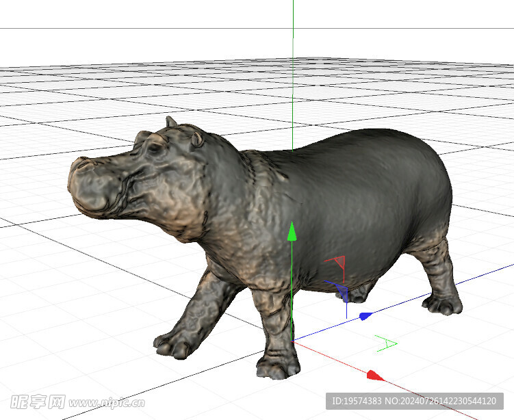Click the blue Z-axis move arrow
Viewport: 514px width, 420px height.
point(366,316)
